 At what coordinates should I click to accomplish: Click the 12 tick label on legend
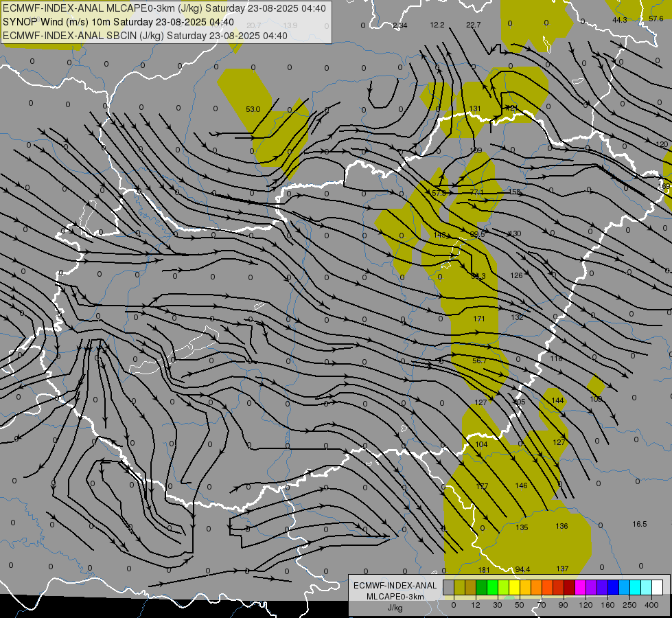(x=475, y=605)
